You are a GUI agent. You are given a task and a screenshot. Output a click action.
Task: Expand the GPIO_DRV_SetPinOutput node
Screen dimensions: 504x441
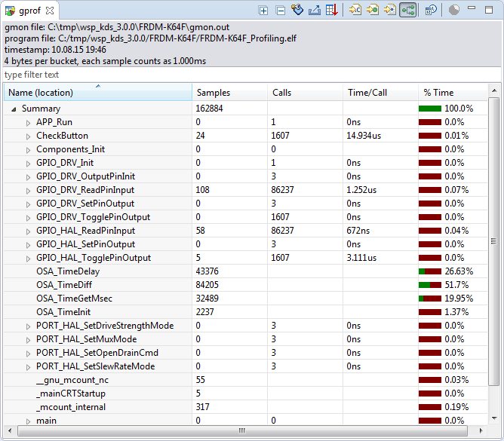pyautogui.click(x=28, y=204)
